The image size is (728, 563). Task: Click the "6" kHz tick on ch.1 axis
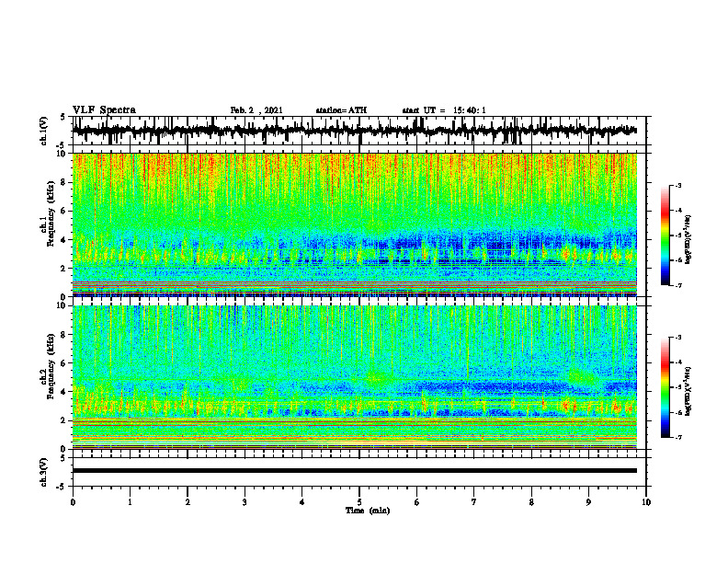click(x=63, y=211)
